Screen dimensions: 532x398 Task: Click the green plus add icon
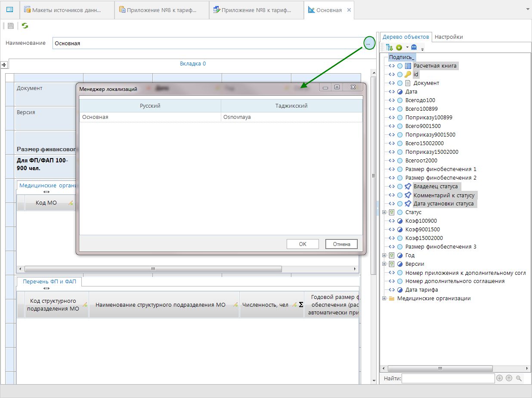399,47
